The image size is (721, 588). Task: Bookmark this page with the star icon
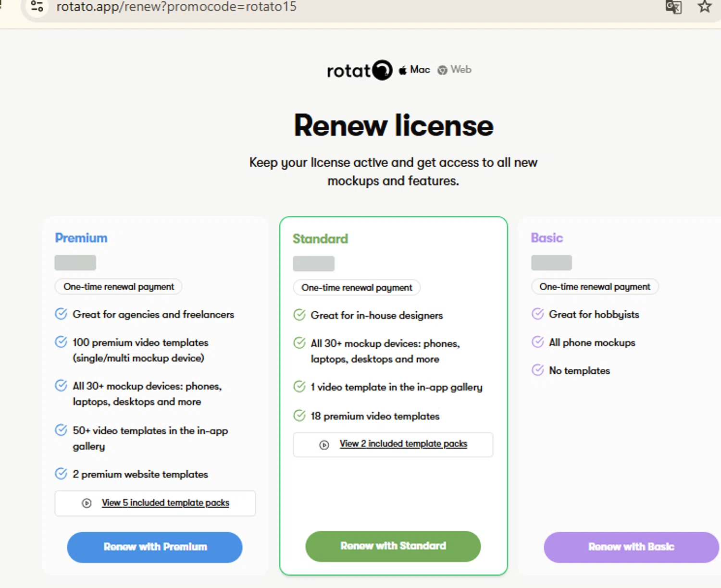click(705, 6)
